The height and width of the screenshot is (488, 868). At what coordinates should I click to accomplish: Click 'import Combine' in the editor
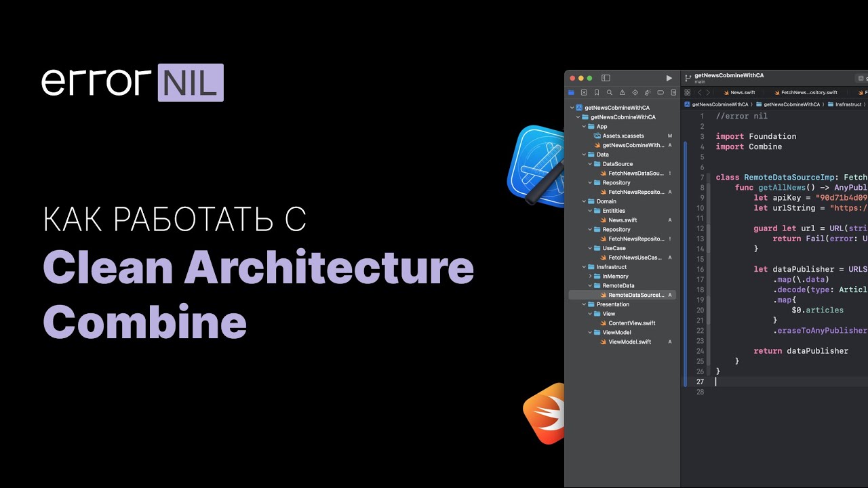pos(749,146)
